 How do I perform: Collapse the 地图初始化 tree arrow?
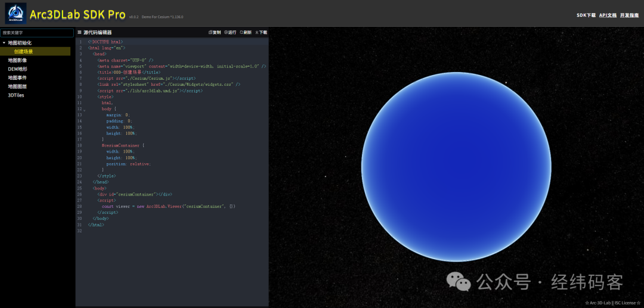4,43
